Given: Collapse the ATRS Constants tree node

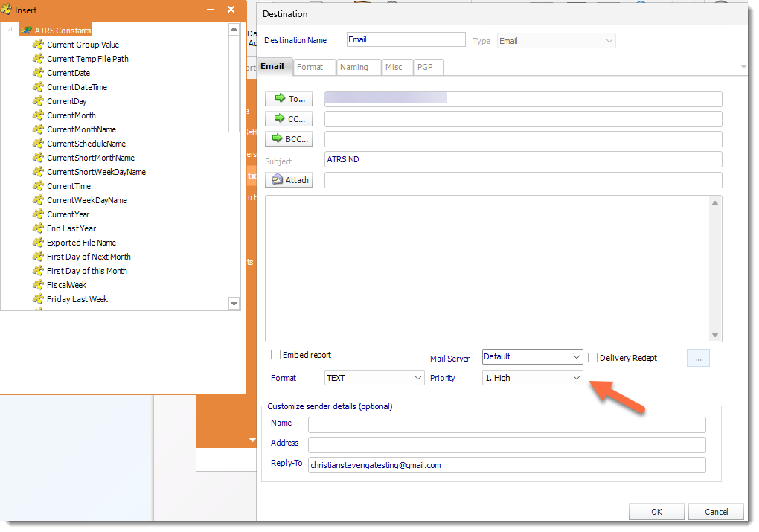Looking at the screenshot, I should 10,31.
